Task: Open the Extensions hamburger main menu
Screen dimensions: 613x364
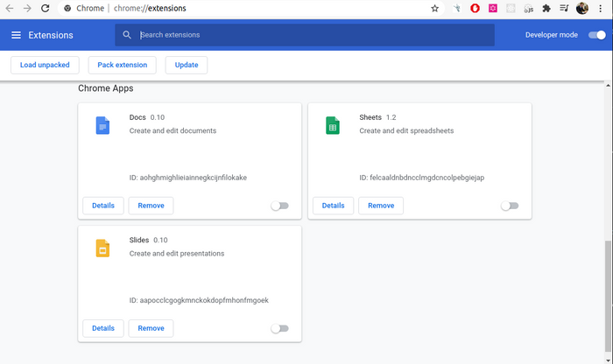Action: tap(16, 35)
